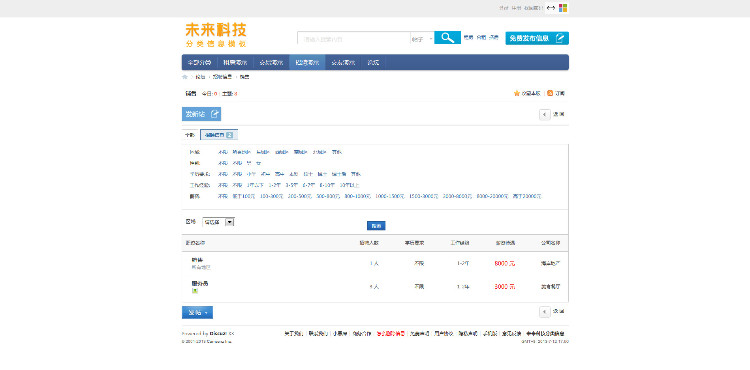The image size is (750, 370).
Task: Click the small blue search button under filters
Action: tap(376, 226)
